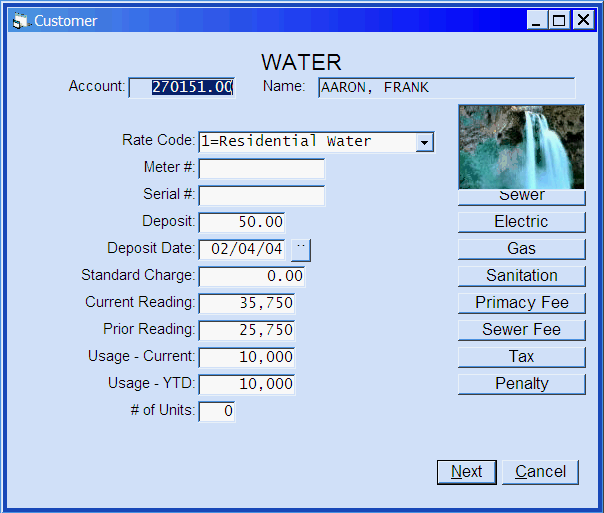This screenshot has height=513, width=604.
Task: Open the Rate Code dropdown arrow
Action: click(x=424, y=142)
